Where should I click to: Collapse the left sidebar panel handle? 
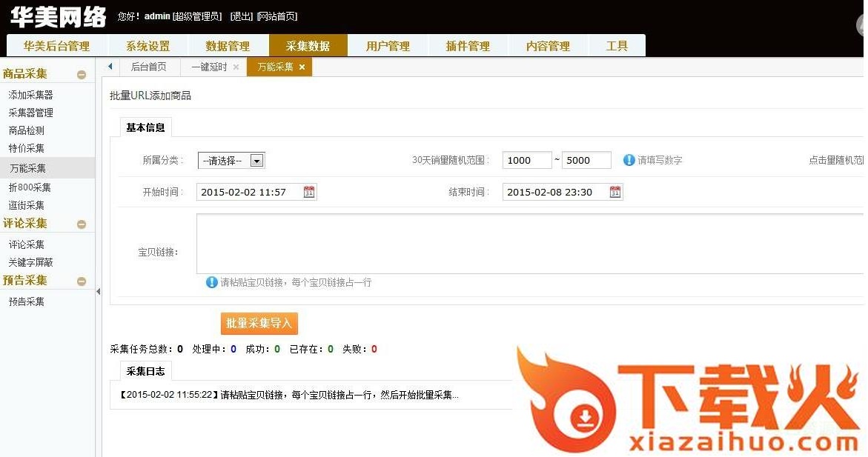pyautogui.click(x=99, y=292)
